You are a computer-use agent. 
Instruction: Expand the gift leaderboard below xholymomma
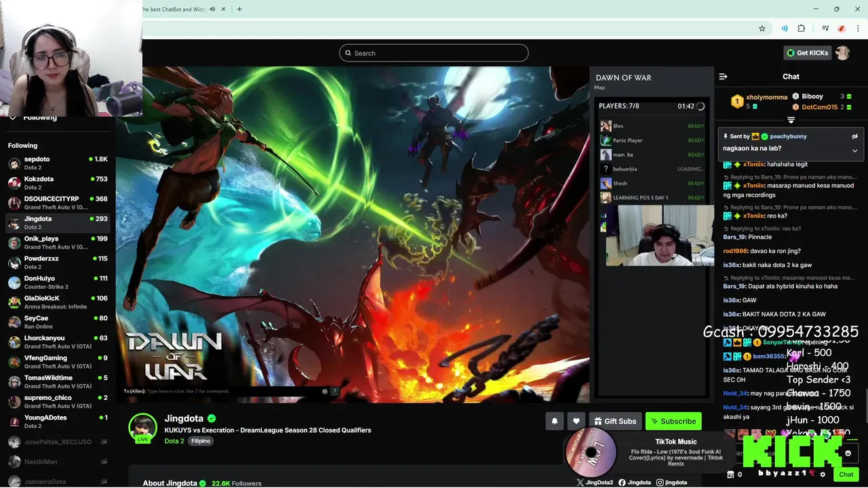791,120
